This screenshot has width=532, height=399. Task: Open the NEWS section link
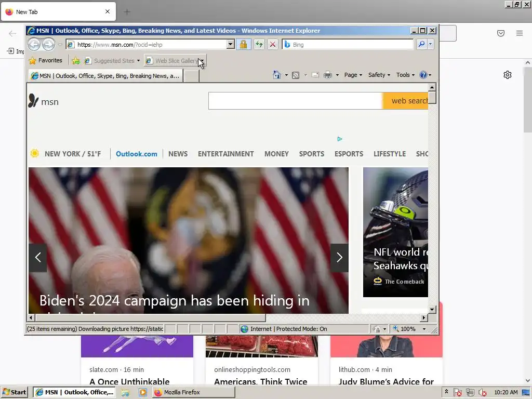(x=178, y=154)
